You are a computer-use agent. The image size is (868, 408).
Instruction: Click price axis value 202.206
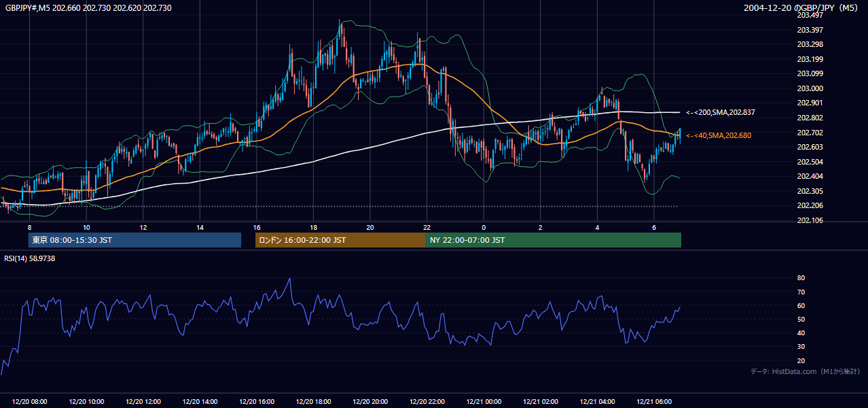[x=810, y=205]
